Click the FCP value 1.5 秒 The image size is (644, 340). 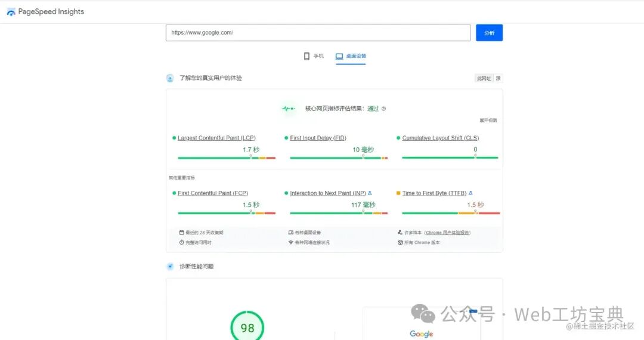[251, 205]
